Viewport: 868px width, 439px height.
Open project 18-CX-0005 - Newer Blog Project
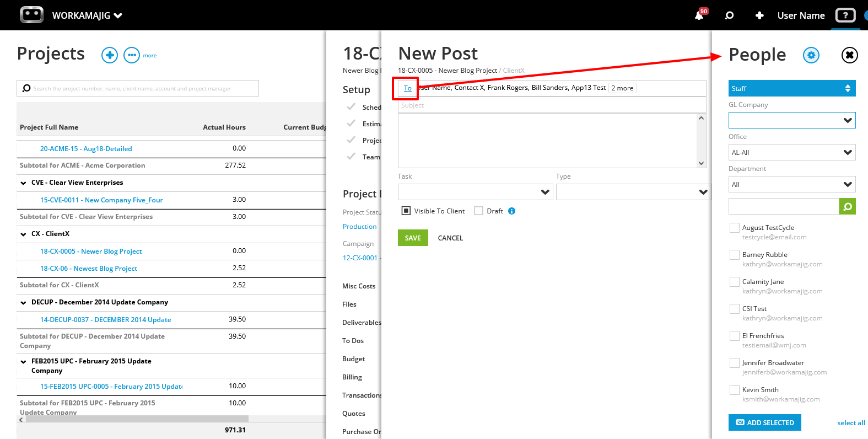tap(91, 251)
